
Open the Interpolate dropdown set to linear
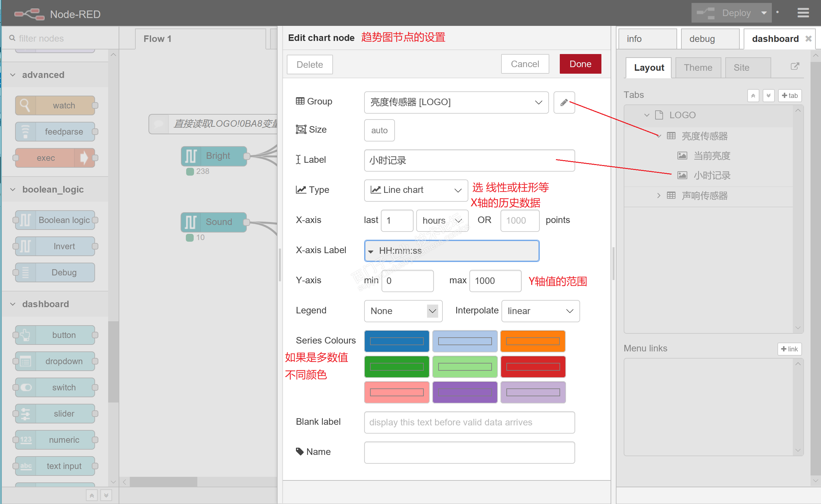pyautogui.click(x=540, y=311)
